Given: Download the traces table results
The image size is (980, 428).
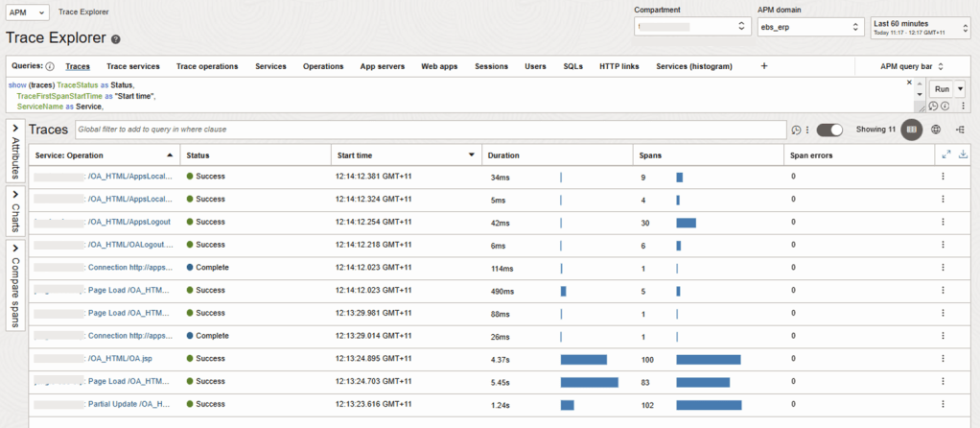Looking at the screenshot, I should pyautogui.click(x=963, y=155).
